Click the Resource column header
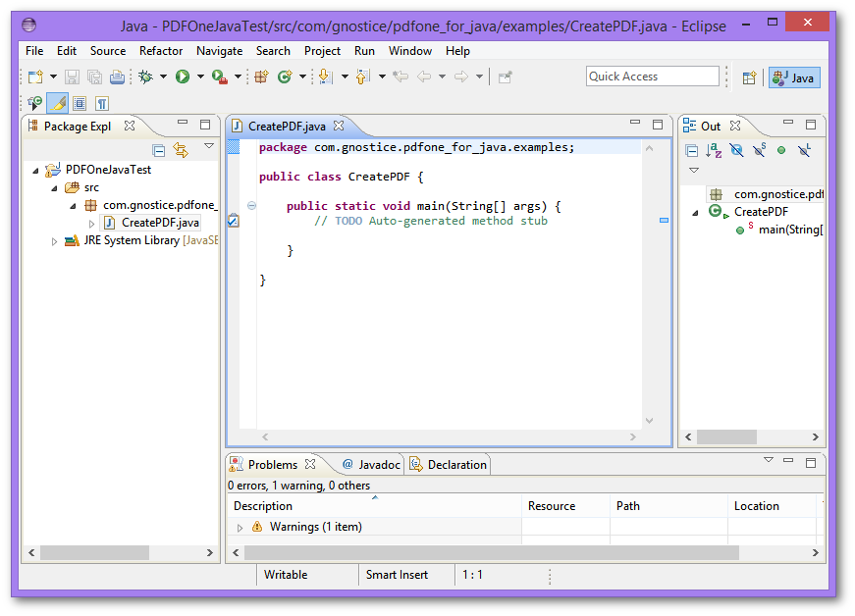This screenshot has height=616, width=855. point(565,506)
